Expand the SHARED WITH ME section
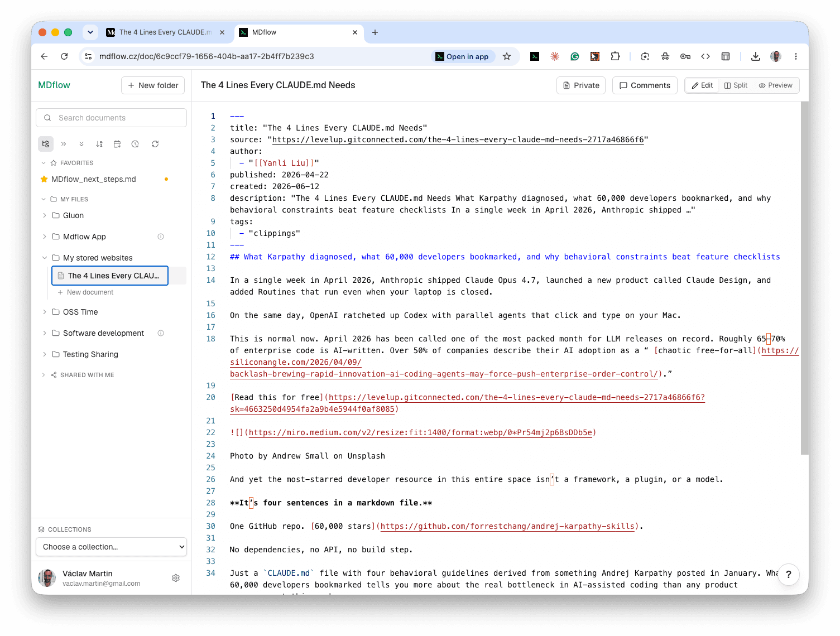Screen dimensions: 840x636 click(x=44, y=375)
